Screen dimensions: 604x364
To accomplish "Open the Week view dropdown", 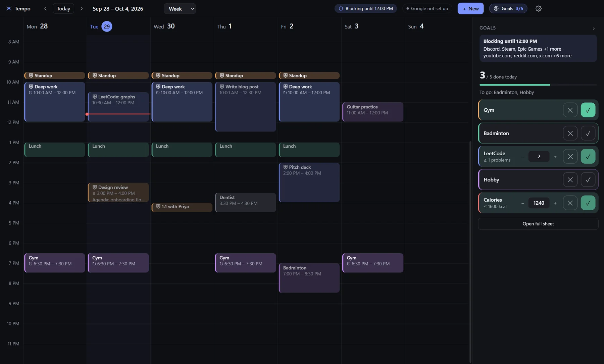I will point(180,9).
